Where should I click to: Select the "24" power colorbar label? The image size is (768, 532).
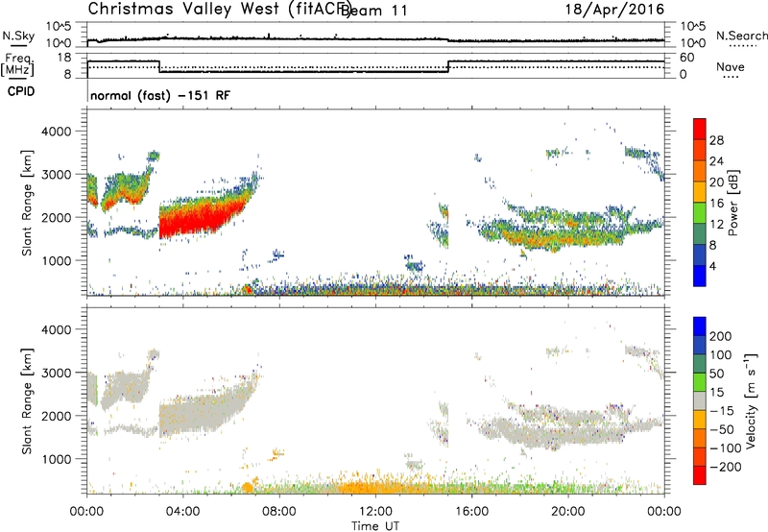pyautogui.click(x=716, y=161)
